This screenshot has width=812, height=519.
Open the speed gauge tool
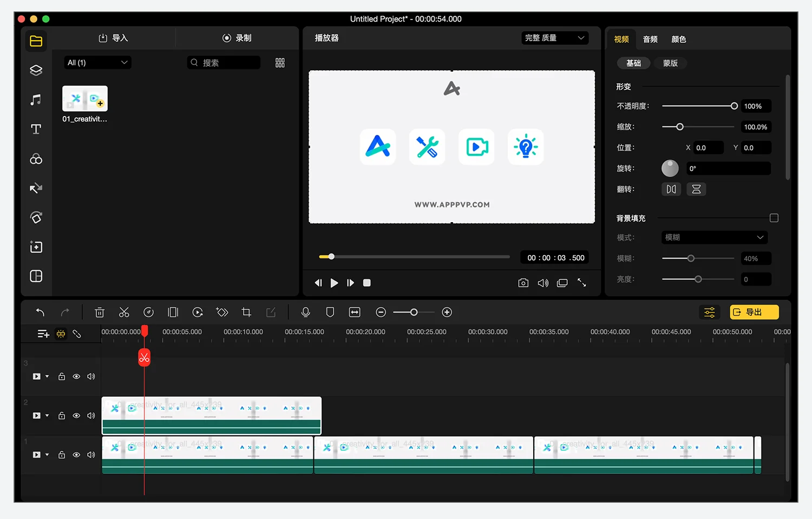(148, 312)
